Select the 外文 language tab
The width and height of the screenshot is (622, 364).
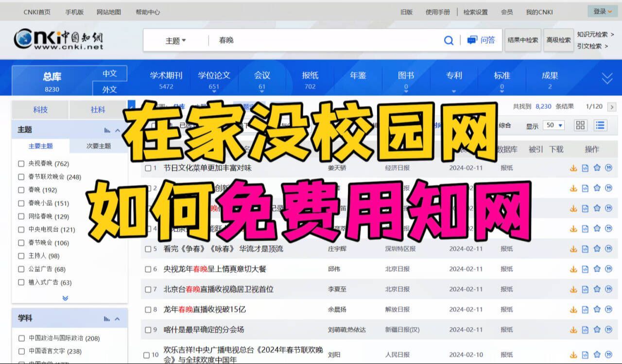click(x=110, y=89)
